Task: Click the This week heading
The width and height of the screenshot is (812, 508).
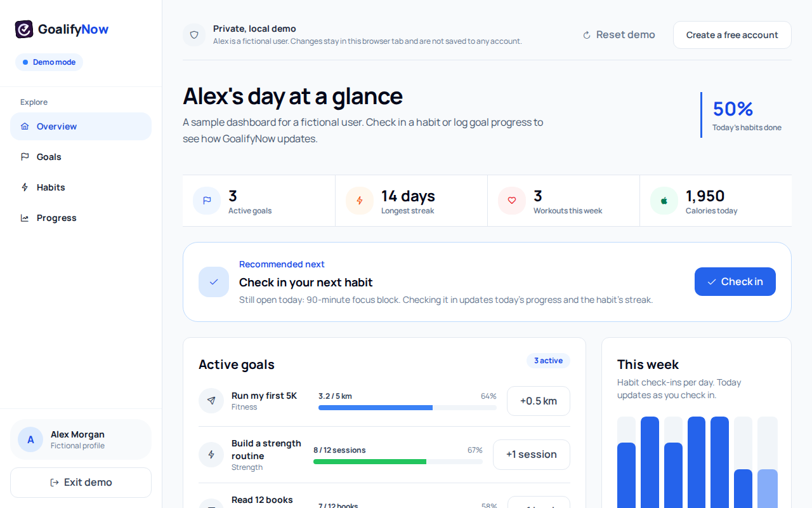Action: point(648,364)
